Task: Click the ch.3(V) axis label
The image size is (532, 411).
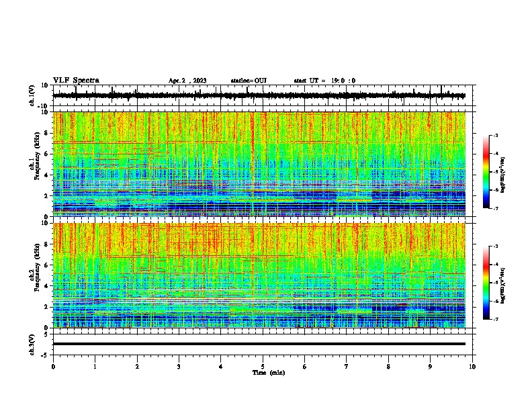Action: click(32, 345)
